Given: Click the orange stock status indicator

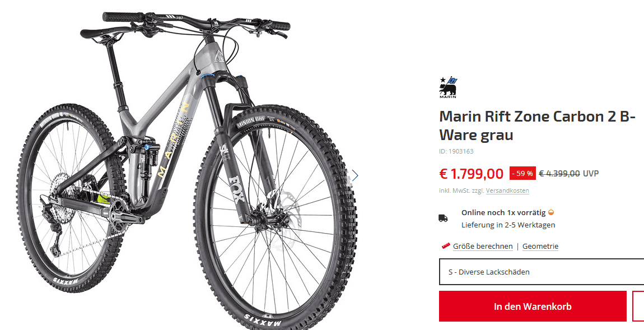Looking at the screenshot, I should [x=551, y=213].
